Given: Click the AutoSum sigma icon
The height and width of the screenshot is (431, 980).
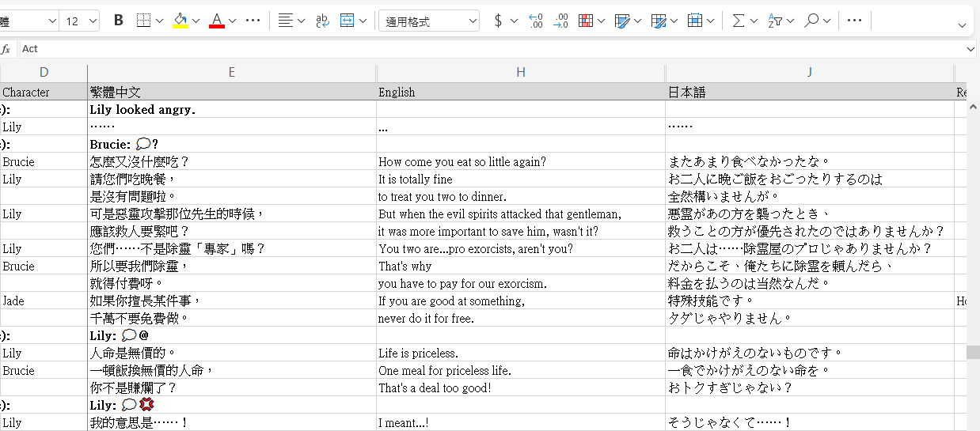Looking at the screenshot, I should point(738,21).
